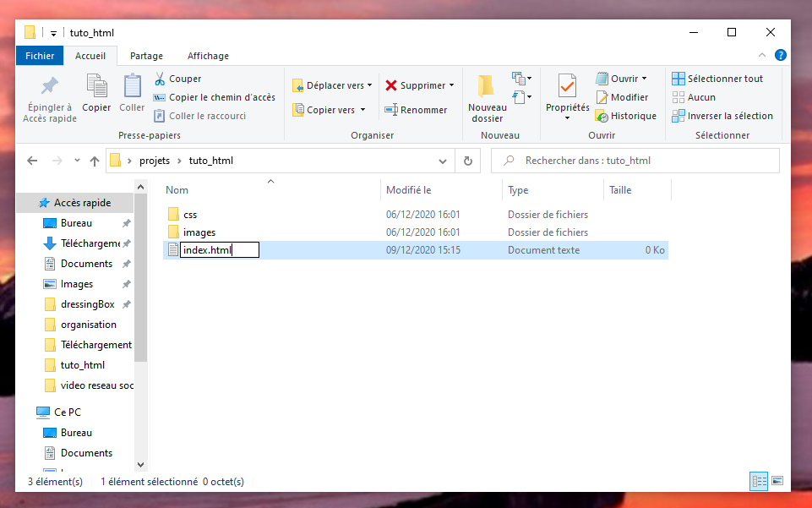This screenshot has width=812, height=508.
Task: Refresh the tuto_html folder view
Action: [x=467, y=161]
